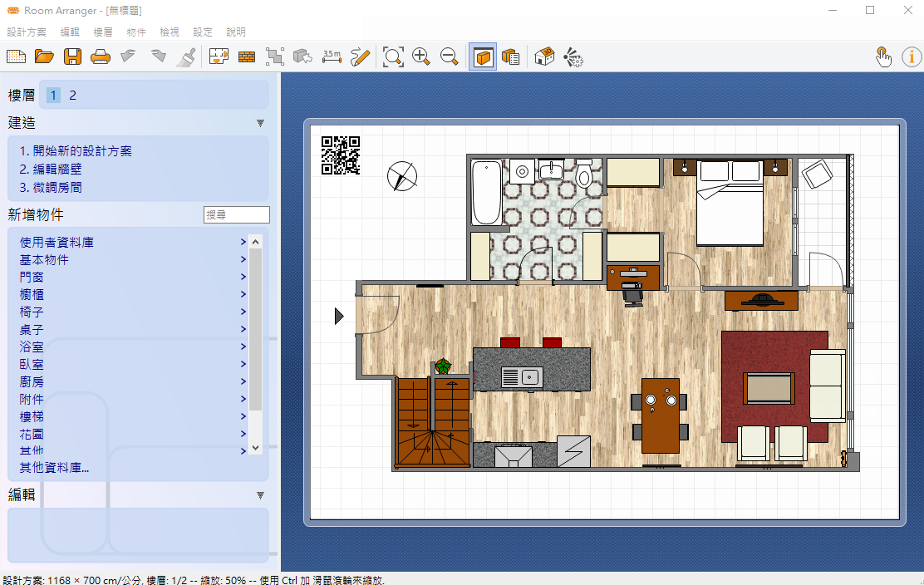924x585 pixels.
Task: Select the brick wall editing tool
Action: tap(247, 57)
